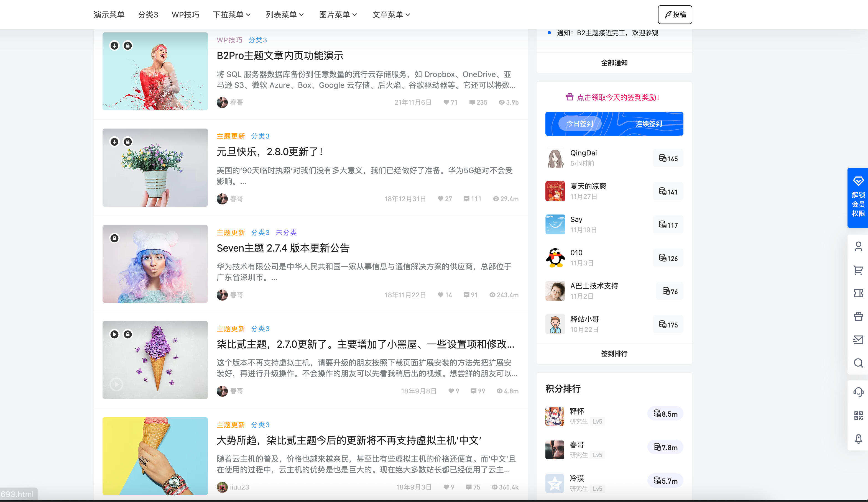The width and height of the screenshot is (868, 502).
Task: Open the user profile icon in sidebar
Action: [858, 247]
